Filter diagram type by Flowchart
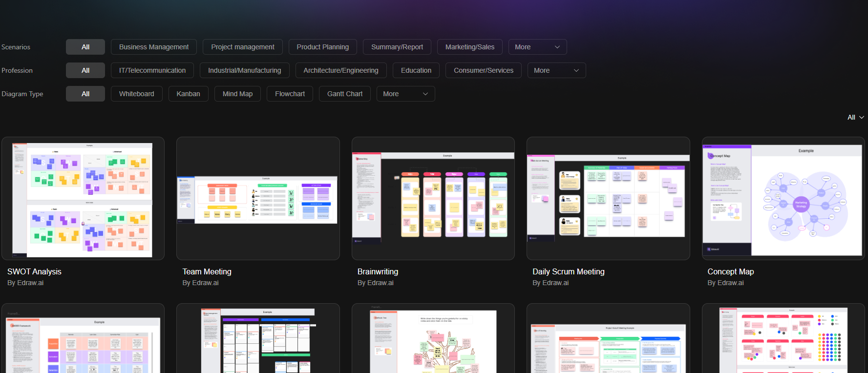 coord(290,94)
